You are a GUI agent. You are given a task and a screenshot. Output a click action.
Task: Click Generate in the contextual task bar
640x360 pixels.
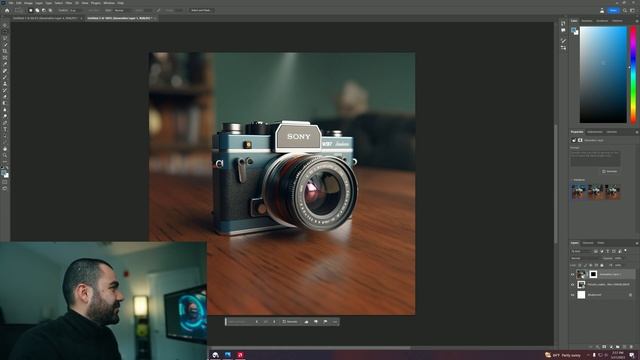290,322
